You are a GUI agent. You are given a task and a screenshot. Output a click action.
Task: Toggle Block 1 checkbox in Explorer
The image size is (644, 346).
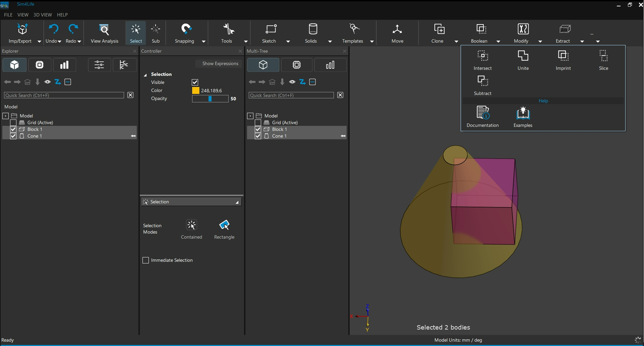(13, 130)
